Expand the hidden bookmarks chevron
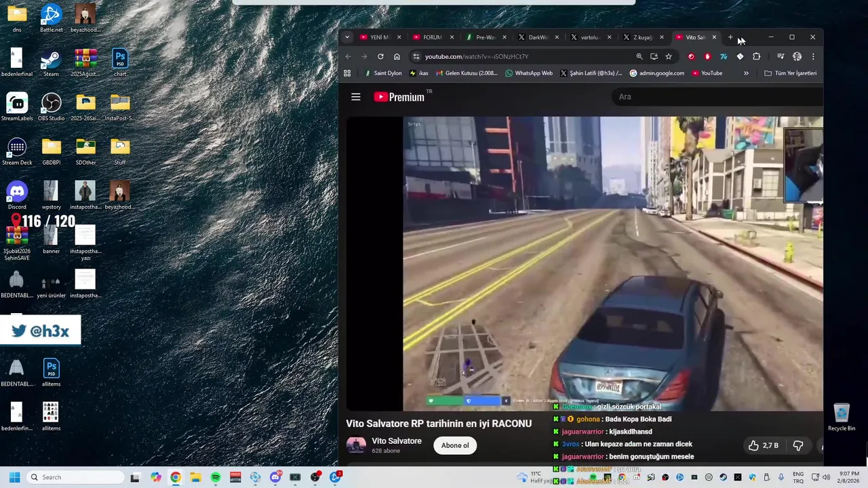 click(x=746, y=73)
